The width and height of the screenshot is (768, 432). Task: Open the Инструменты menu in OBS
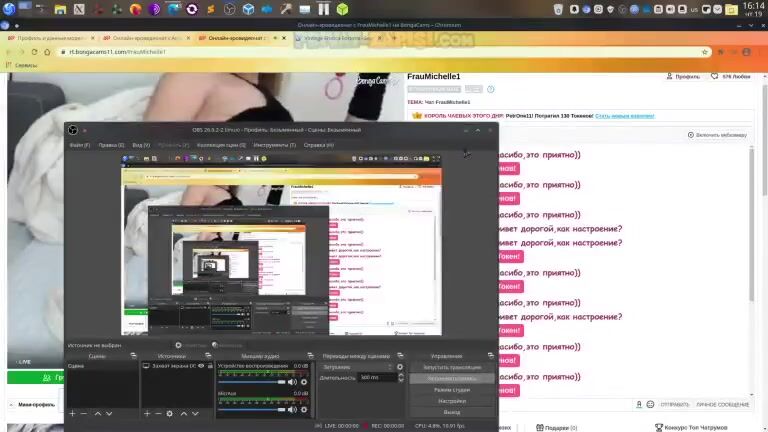pyautogui.click(x=274, y=145)
